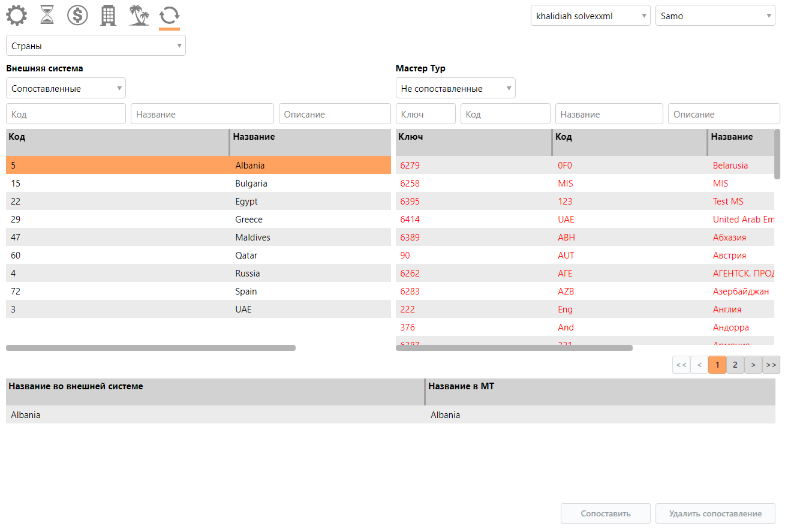Jump to last page with >> button
The height and width of the screenshot is (532, 785).
point(771,365)
